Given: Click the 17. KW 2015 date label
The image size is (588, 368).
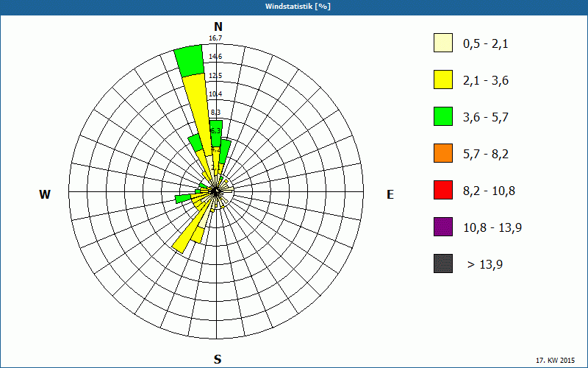Looking at the screenshot, I should pyautogui.click(x=555, y=360).
